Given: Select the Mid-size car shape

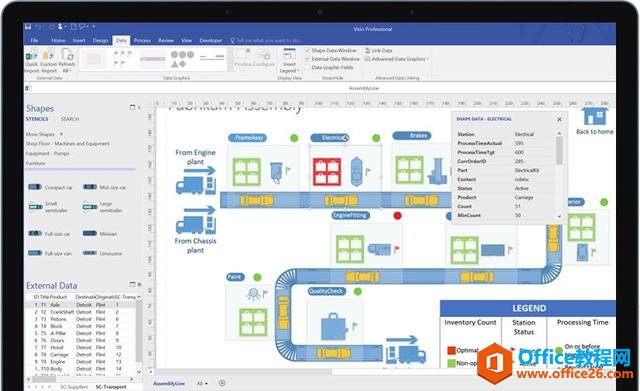Looking at the screenshot, I should [x=104, y=187].
